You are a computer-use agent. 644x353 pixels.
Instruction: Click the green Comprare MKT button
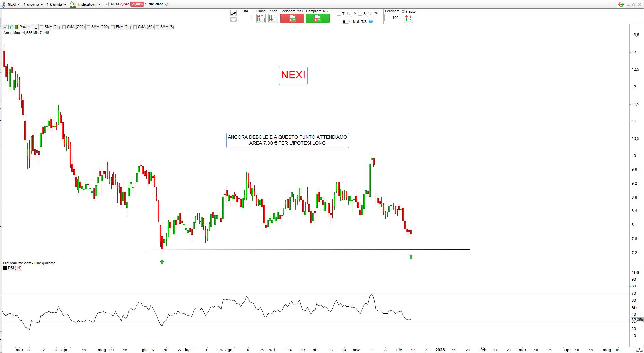(x=317, y=18)
